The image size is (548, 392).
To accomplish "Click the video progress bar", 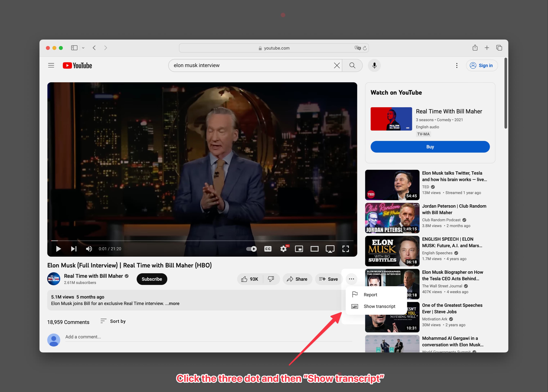I will pos(202,241).
